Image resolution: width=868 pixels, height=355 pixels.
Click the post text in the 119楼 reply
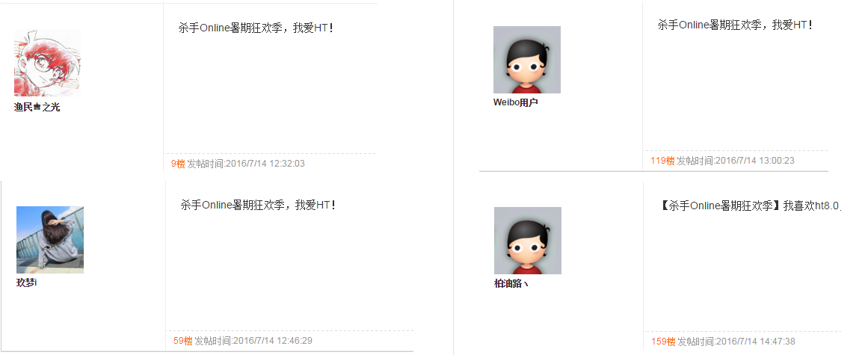click(x=735, y=25)
